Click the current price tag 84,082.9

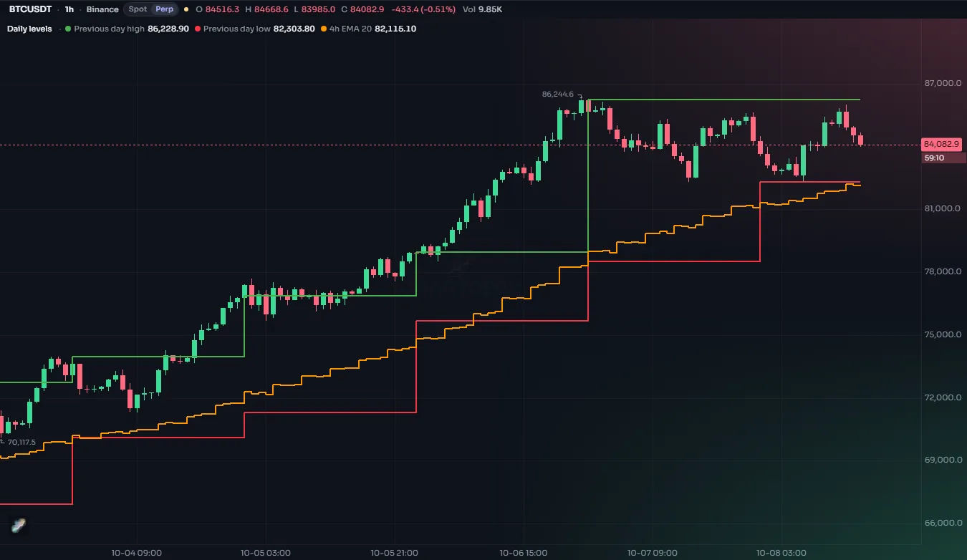tap(942, 144)
